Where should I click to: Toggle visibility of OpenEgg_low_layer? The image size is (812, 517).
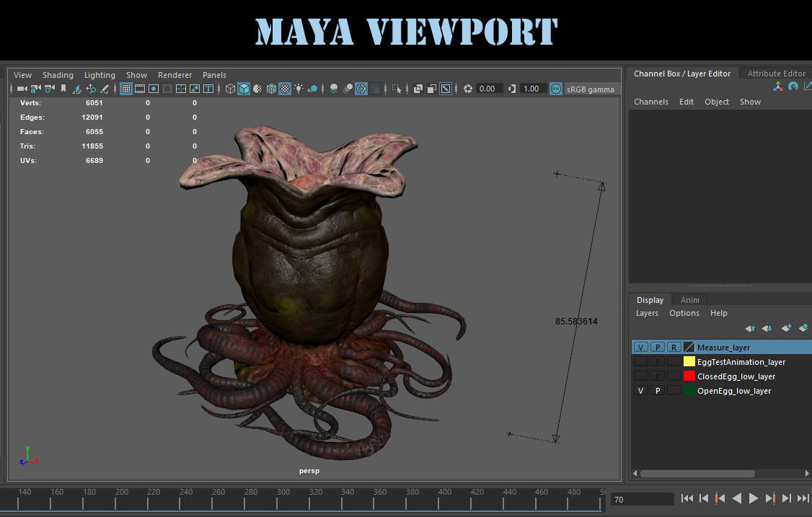pyautogui.click(x=640, y=391)
